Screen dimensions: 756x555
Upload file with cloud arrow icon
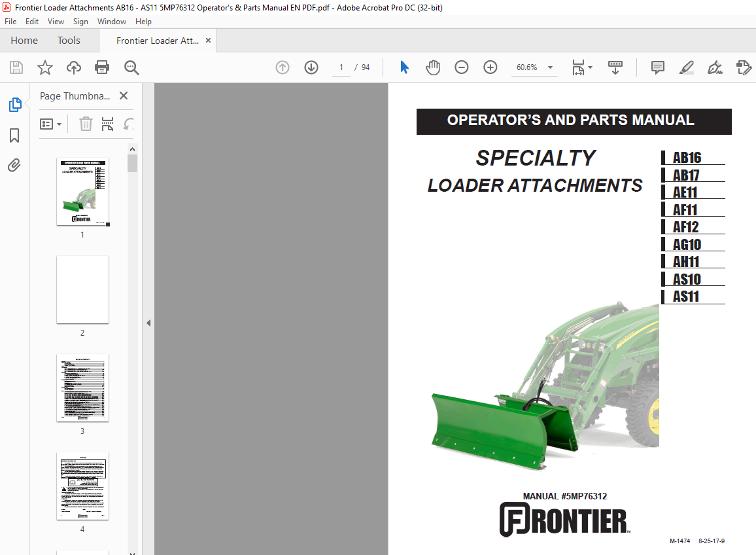click(74, 67)
